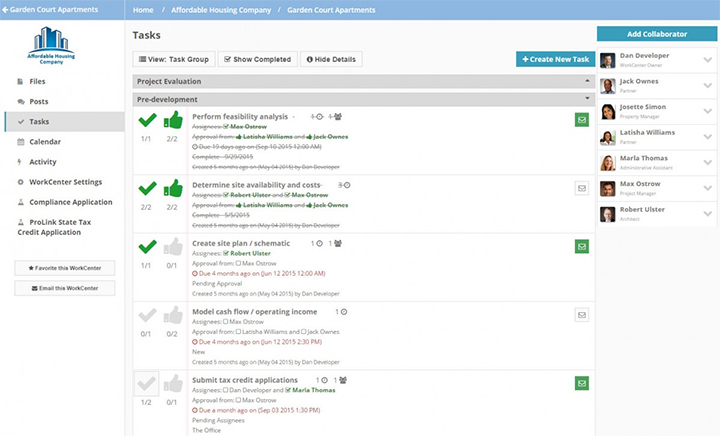Select Home in the breadcrumb bar
This screenshot has width=720, height=436.
coord(143,10)
